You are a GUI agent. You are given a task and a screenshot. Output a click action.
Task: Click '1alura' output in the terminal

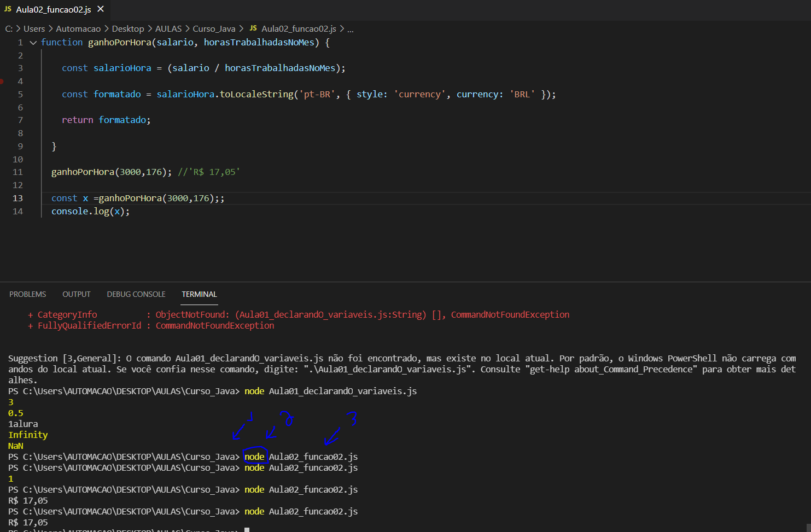(23, 424)
